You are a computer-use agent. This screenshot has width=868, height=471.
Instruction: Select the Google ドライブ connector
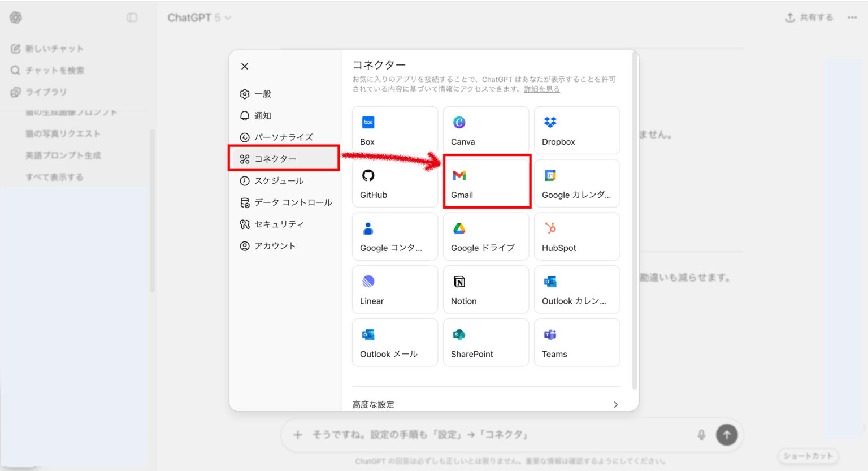coord(486,236)
